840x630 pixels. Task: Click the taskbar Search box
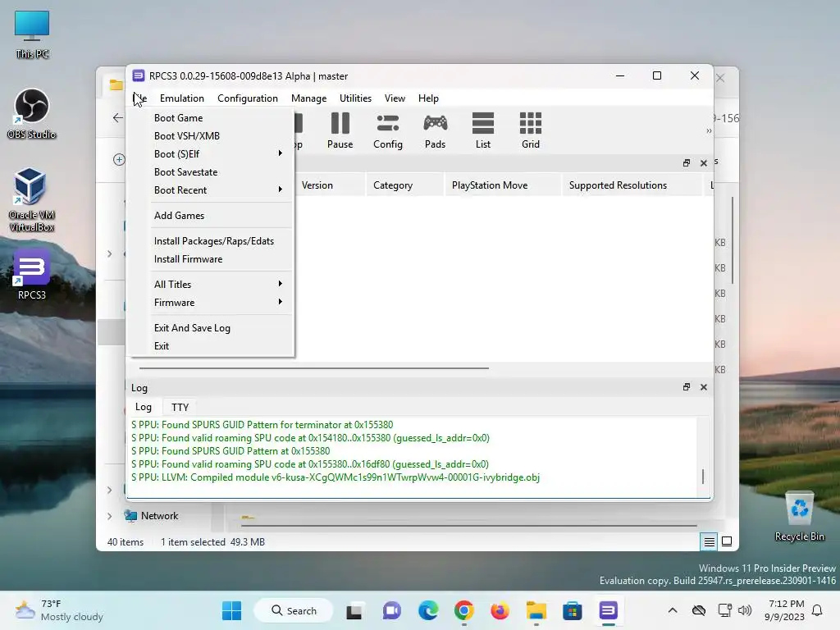[294, 610]
